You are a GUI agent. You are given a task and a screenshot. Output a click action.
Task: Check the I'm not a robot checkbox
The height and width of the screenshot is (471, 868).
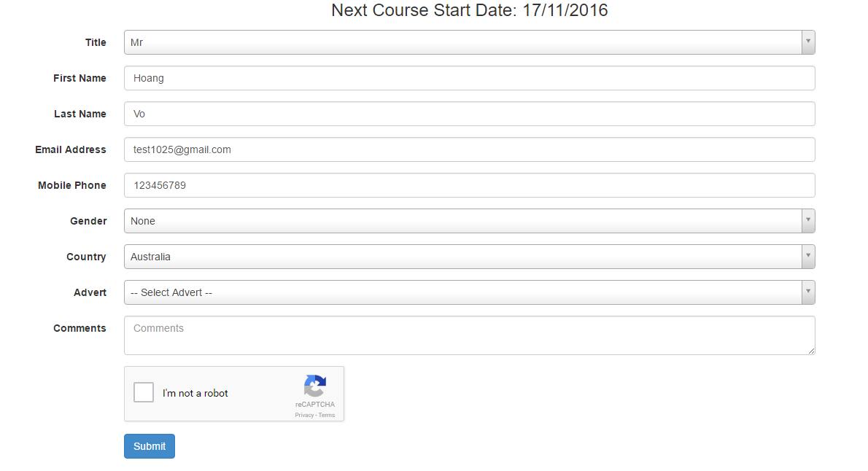point(144,392)
